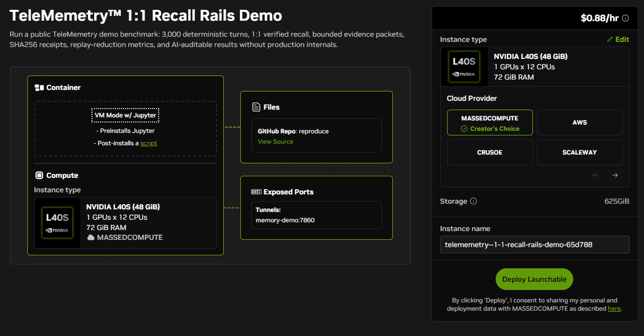Viewport: 644px width, 336px height.
Task: Open the post-install script link
Action: 149,143
